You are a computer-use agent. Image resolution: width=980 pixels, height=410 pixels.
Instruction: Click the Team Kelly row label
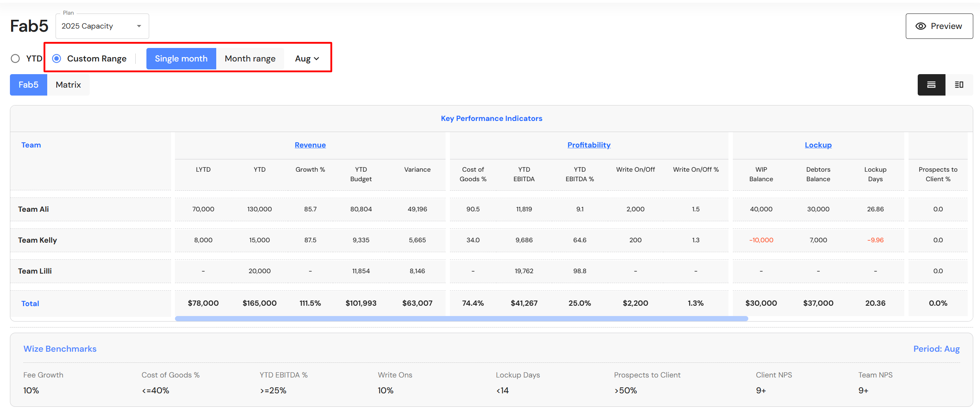[x=38, y=240]
